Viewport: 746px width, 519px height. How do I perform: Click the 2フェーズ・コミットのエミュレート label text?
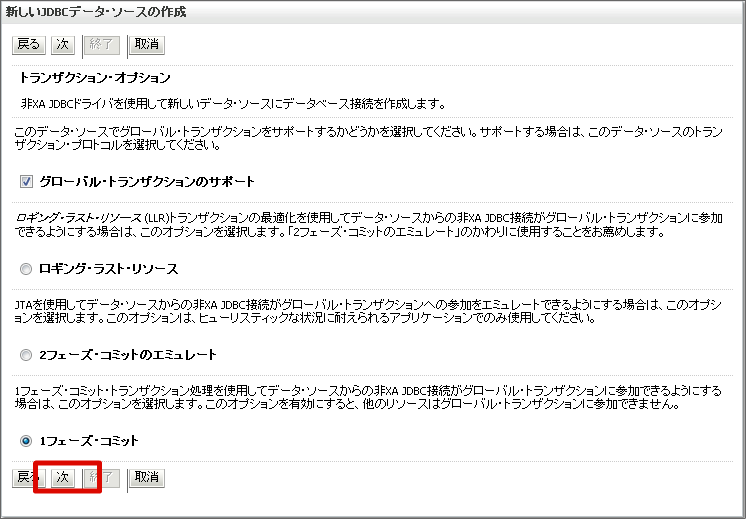[128, 355]
